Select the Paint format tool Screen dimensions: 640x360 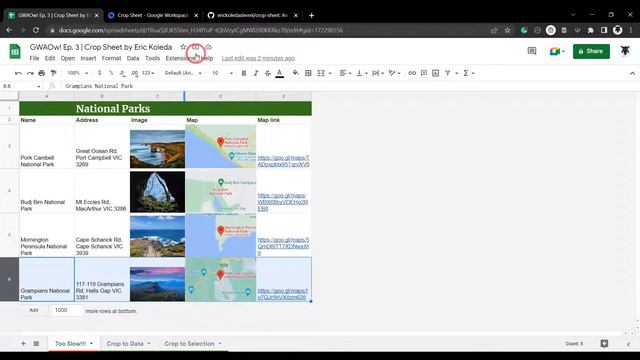[53, 73]
